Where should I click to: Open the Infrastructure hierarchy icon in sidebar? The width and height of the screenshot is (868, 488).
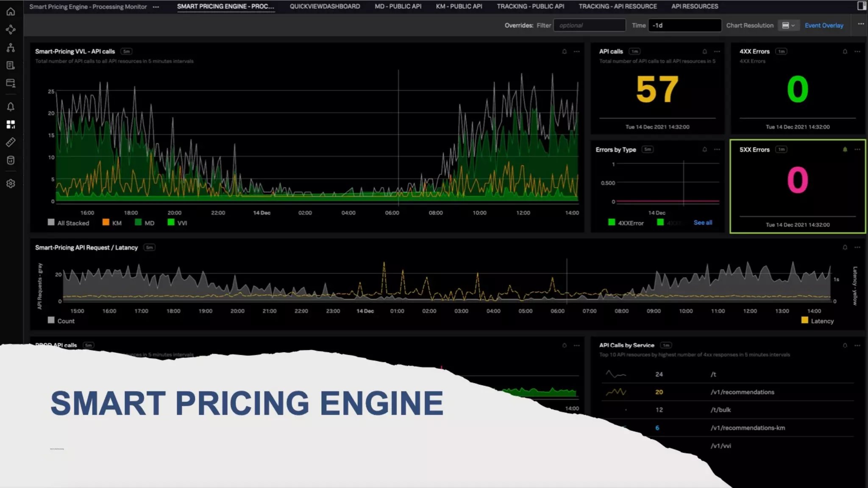(11, 47)
